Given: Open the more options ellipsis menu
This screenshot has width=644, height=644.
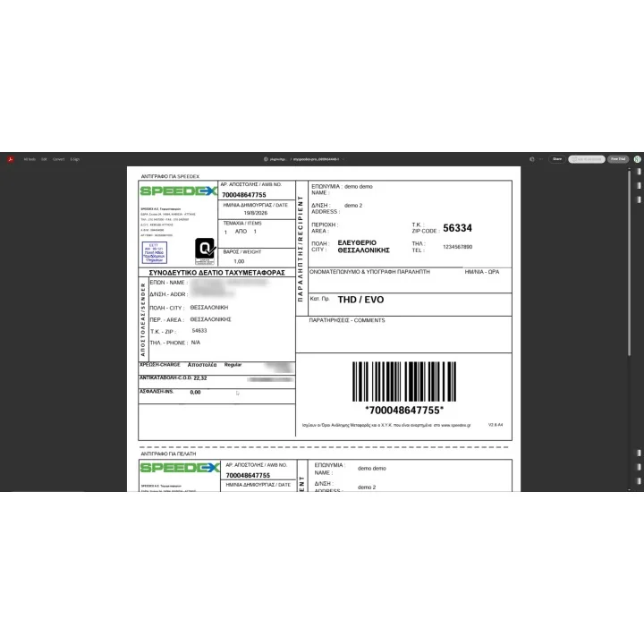Looking at the screenshot, I should point(541,159).
